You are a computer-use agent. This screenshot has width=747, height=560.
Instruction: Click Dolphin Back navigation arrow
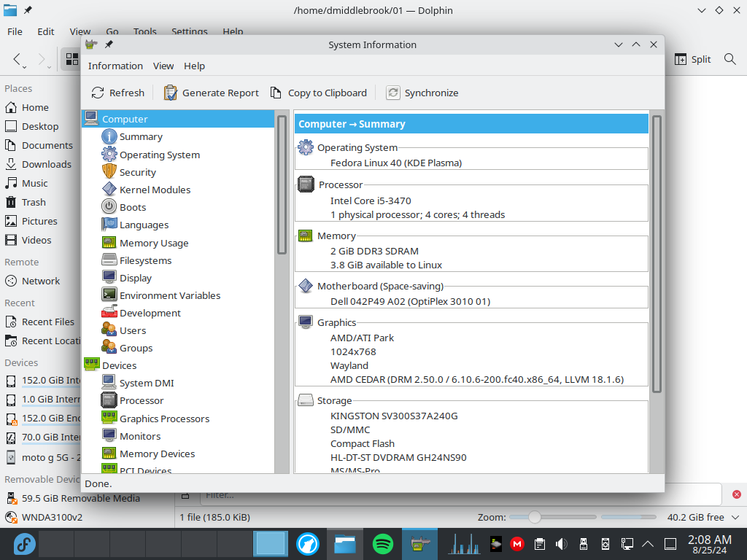[17, 59]
